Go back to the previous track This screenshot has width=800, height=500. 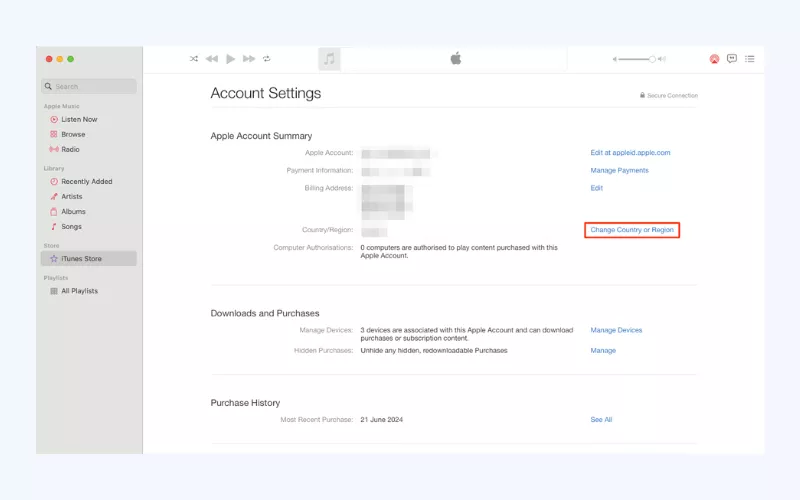(212, 59)
